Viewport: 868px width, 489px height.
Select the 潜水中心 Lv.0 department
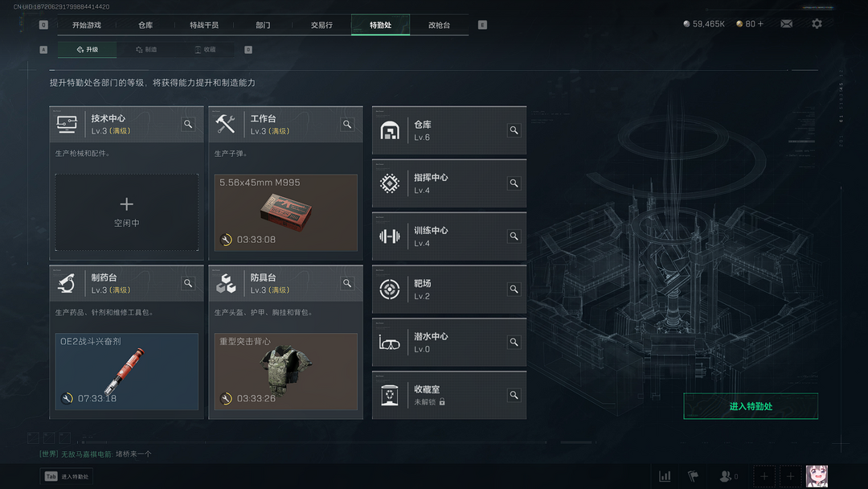click(449, 343)
